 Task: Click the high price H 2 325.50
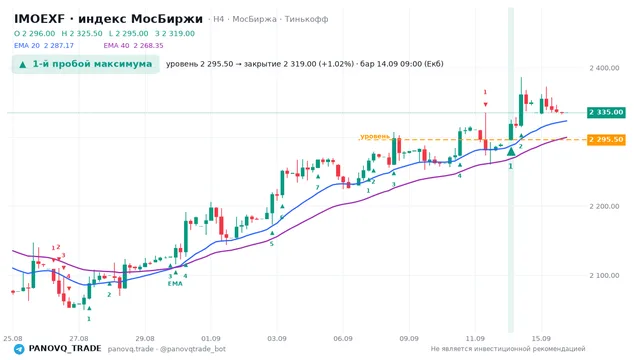click(x=82, y=33)
